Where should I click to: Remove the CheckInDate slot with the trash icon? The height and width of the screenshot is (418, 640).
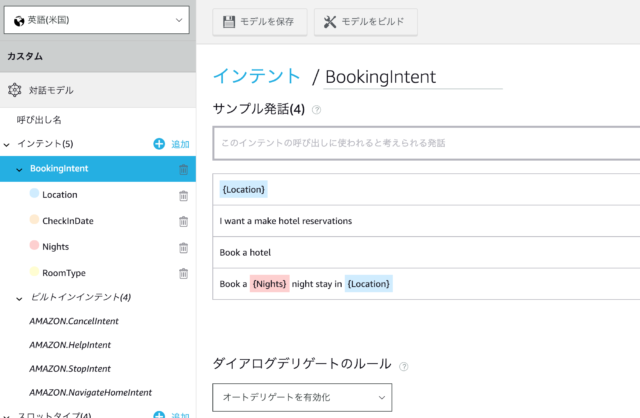pyautogui.click(x=183, y=222)
